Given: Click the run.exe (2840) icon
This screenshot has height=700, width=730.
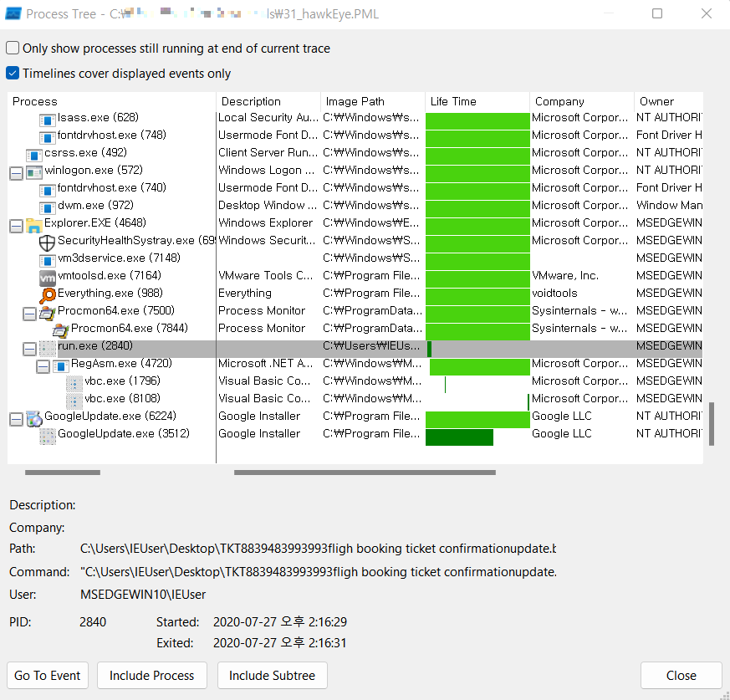Looking at the screenshot, I should point(47,349).
